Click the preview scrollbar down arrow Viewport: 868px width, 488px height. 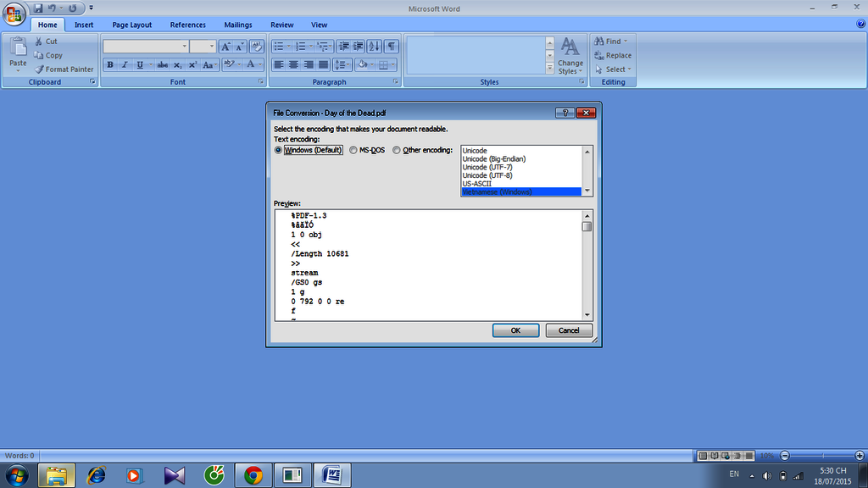pyautogui.click(x=587, y=315)
